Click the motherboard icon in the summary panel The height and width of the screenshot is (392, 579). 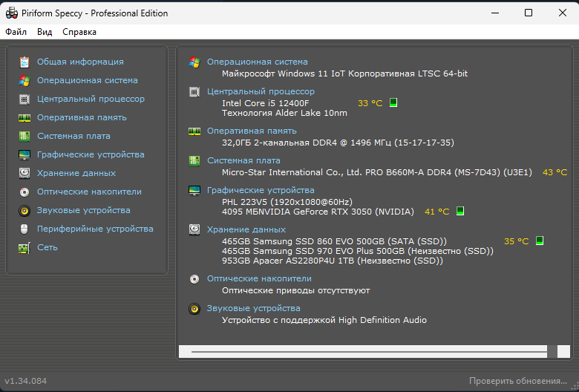[x=194, y=160]
